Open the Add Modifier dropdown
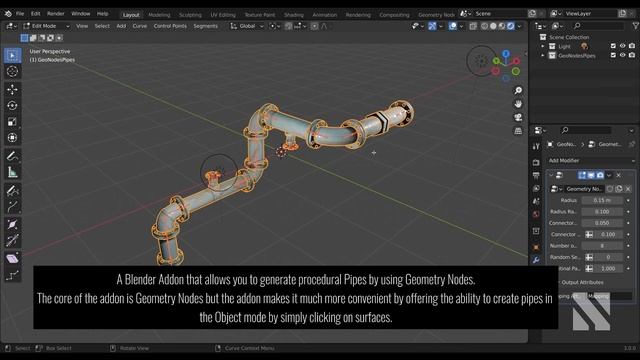The height and width of the screenshot is (360, 640). 591,160
